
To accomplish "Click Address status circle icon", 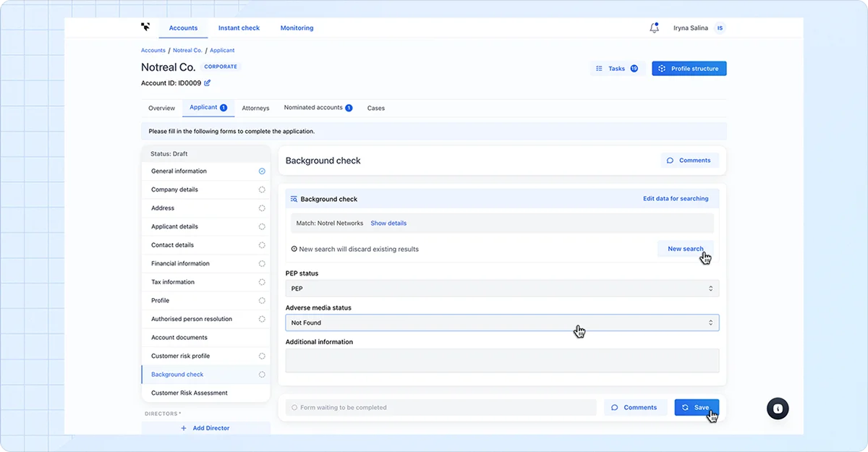I will 262,208.
